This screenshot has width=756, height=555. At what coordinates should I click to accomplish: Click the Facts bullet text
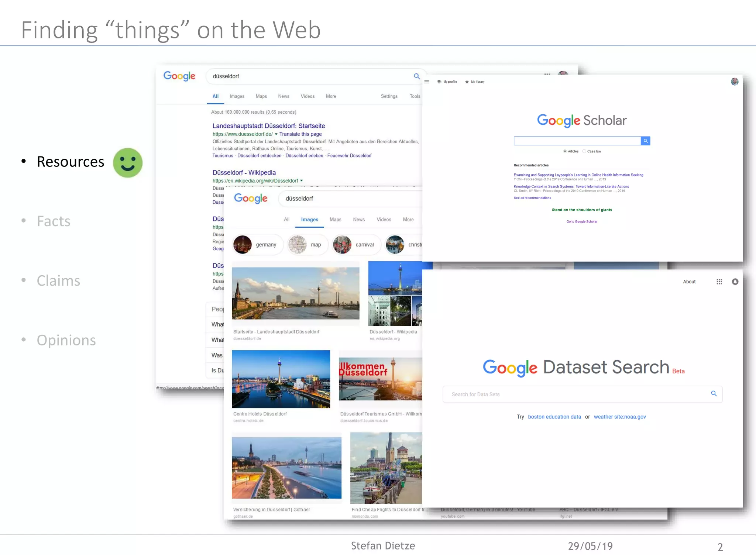[54, 221]
